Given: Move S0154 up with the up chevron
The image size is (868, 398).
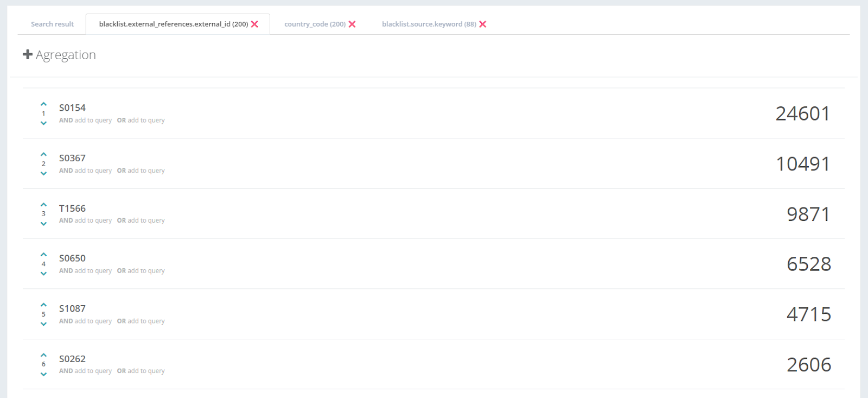Looking at the screenshot, I should tap(43, 104).
